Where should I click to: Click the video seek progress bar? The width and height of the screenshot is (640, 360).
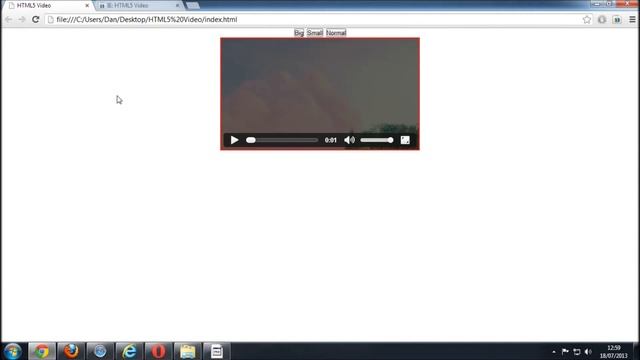[x=282, y=140]
